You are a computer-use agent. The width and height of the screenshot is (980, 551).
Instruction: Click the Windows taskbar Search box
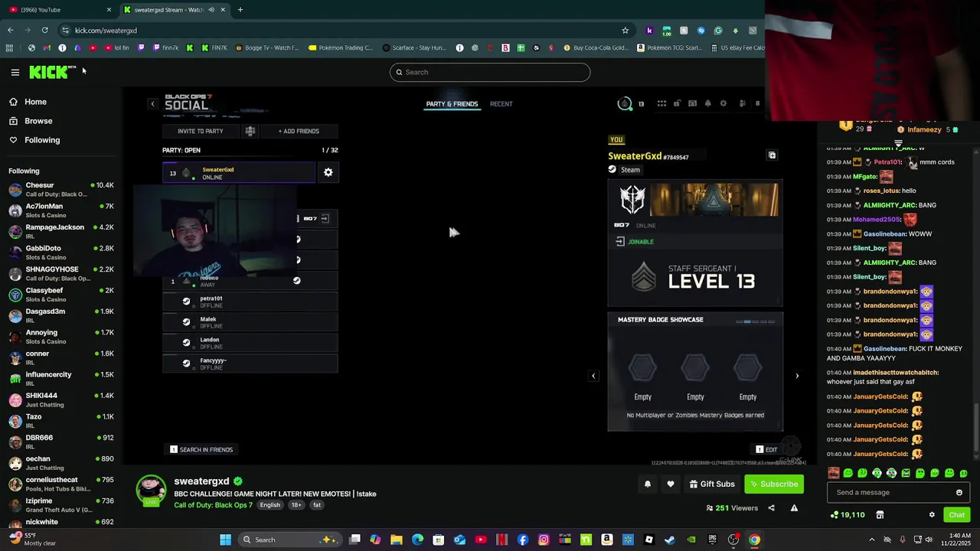coord(290,540)
